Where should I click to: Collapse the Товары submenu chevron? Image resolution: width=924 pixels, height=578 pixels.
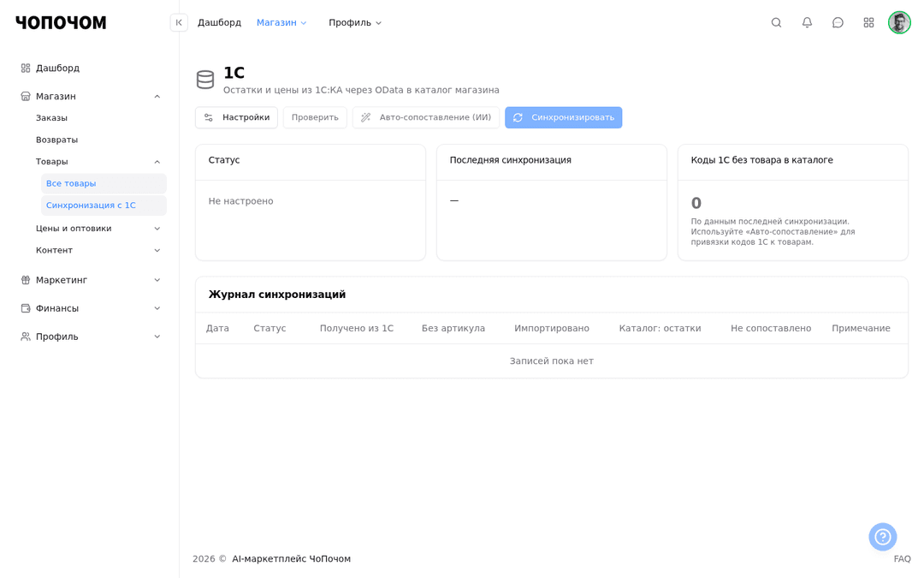(157, 162)
